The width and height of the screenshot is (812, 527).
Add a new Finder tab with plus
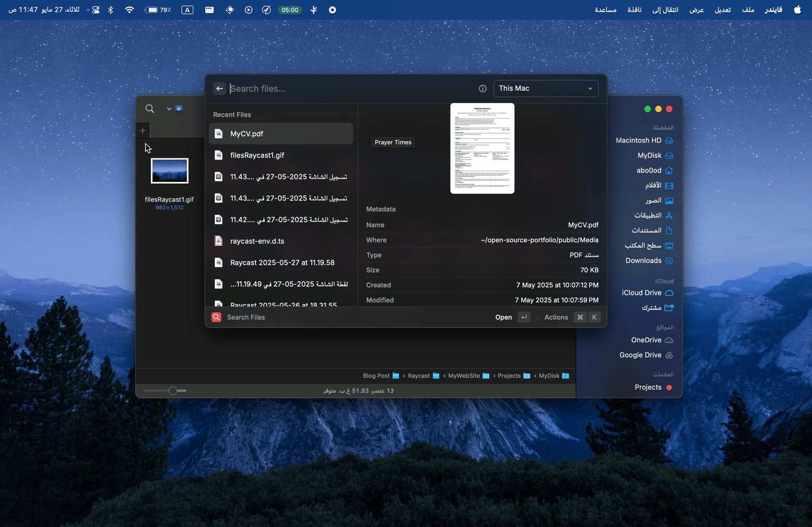pos(143,130)
